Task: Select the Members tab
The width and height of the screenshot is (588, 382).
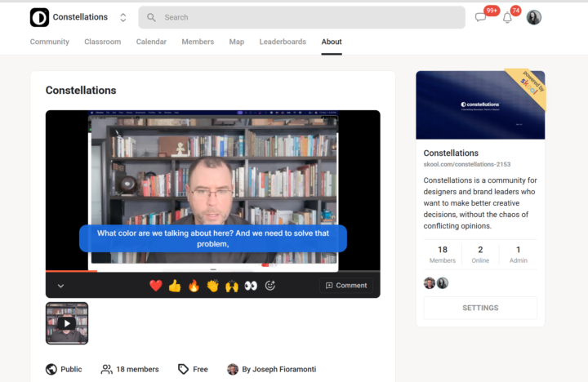Action: click(x=198, y=42)
